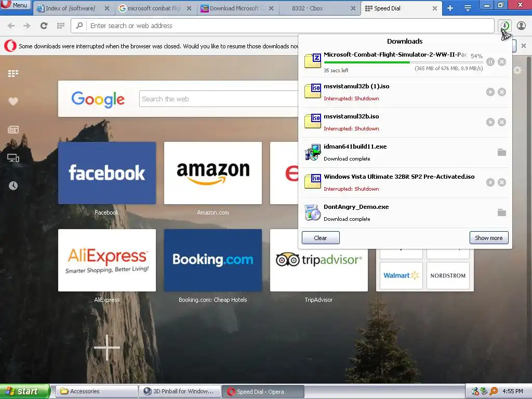Open the Facebook speed dial tile
The width and height of the screenshot is (532, 399).
pyautogui.click(x=107, y=173)
